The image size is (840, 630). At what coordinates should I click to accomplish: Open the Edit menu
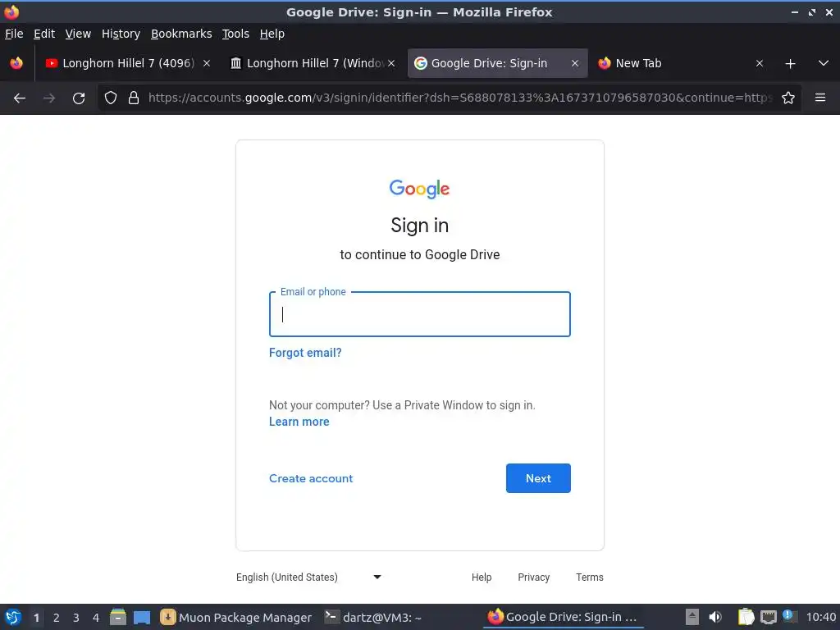pyautogui.click(x=44, y=34)
